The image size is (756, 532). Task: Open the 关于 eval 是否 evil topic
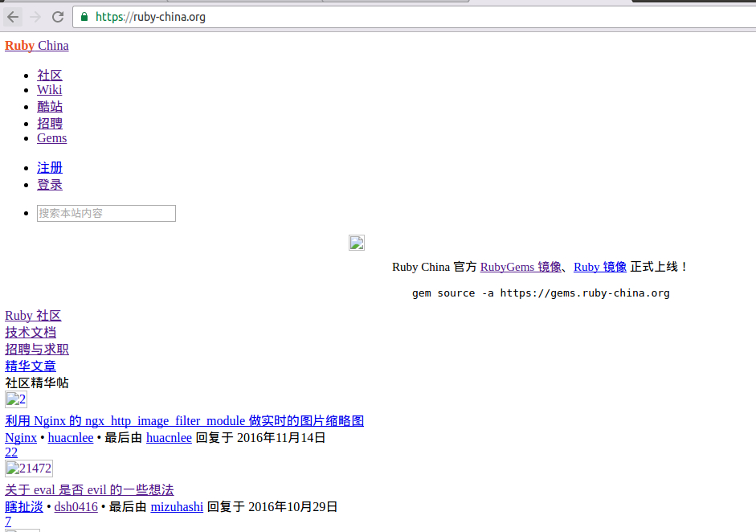[89, 490]
